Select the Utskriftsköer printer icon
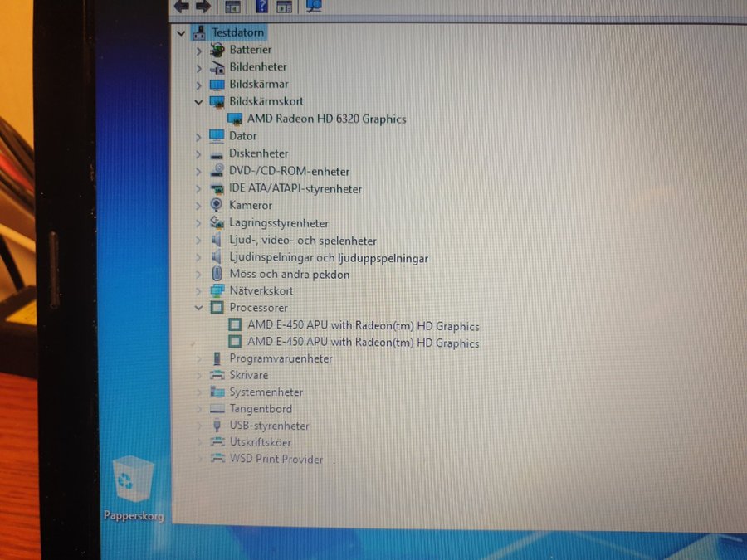Viewport: 747px width, 560px height. click(x=217, y=442)
